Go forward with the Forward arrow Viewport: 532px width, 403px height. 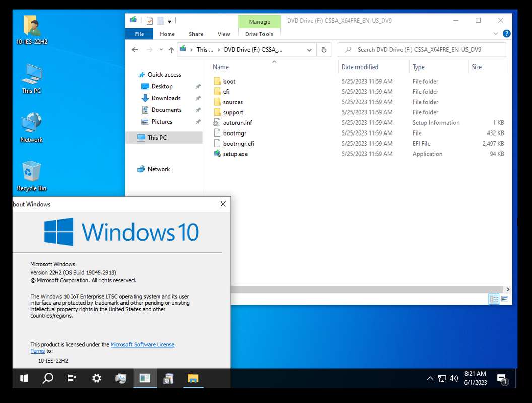(x=149, y=50)
